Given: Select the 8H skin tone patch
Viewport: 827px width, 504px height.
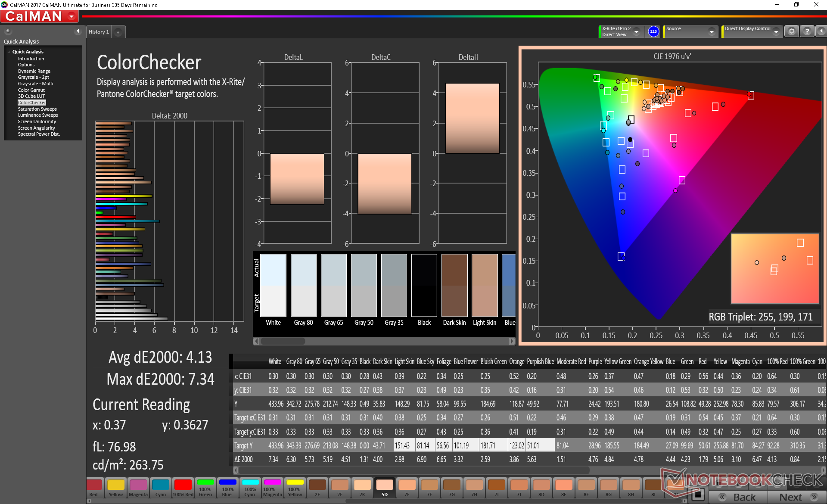Looking at the screenshot, I should 631,488.
